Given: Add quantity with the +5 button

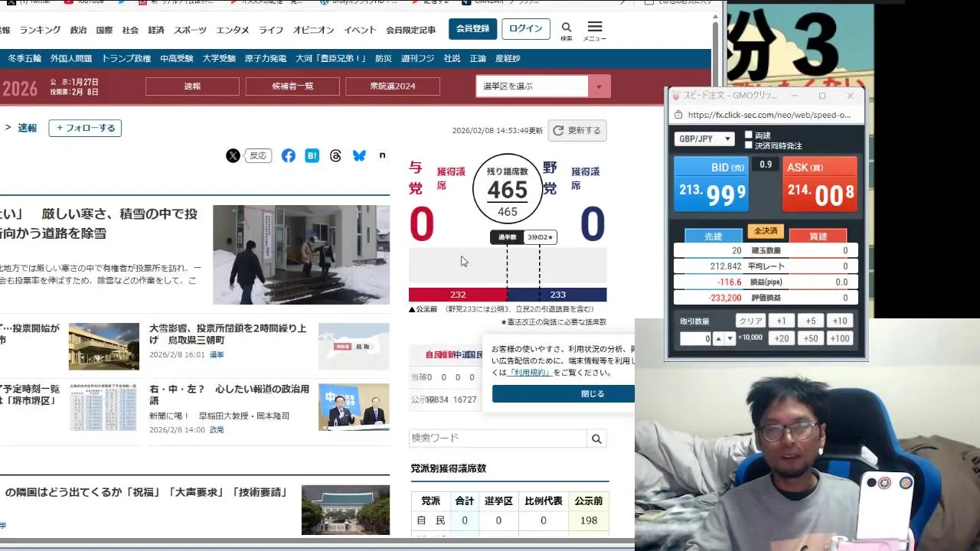Looking at the screenshot, I should tap(810, 321).
